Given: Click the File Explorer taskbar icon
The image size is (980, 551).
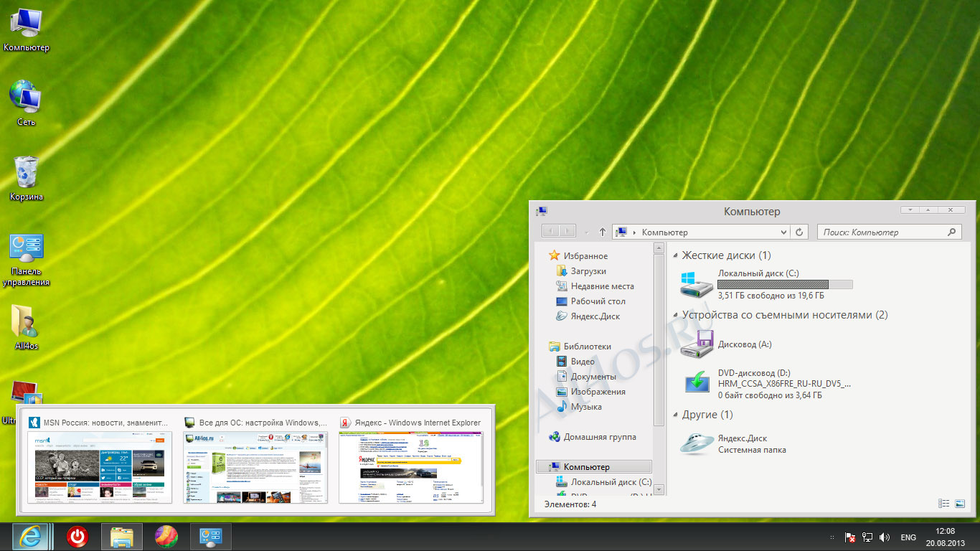Looking at the screenshot, I should (122, 536).
